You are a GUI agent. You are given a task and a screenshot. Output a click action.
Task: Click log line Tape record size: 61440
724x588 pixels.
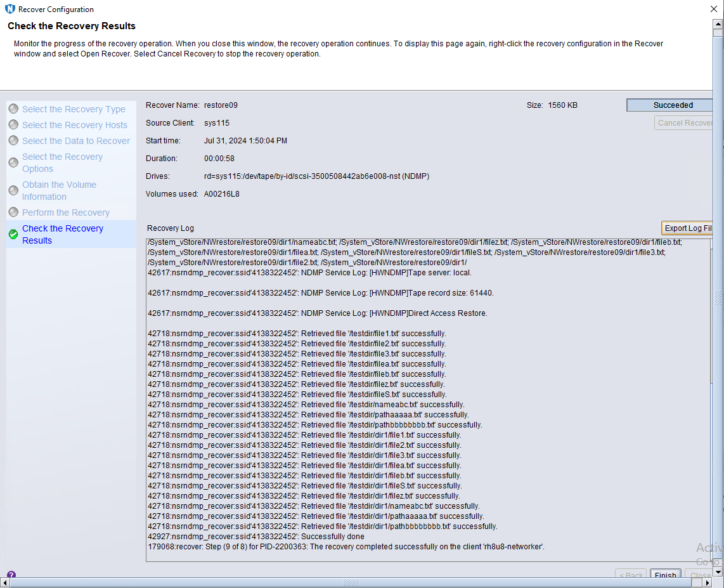pyautogui.click(x=321, y=293)
